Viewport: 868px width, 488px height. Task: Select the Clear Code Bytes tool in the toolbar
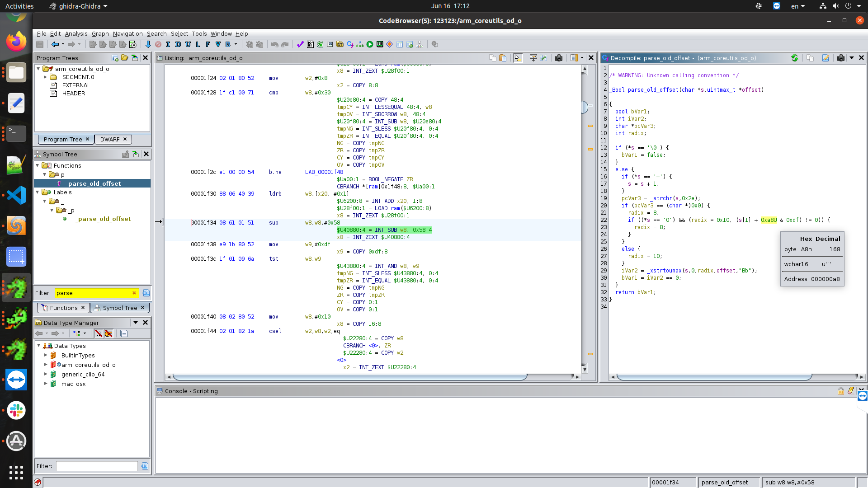click(x=158, y=44)
